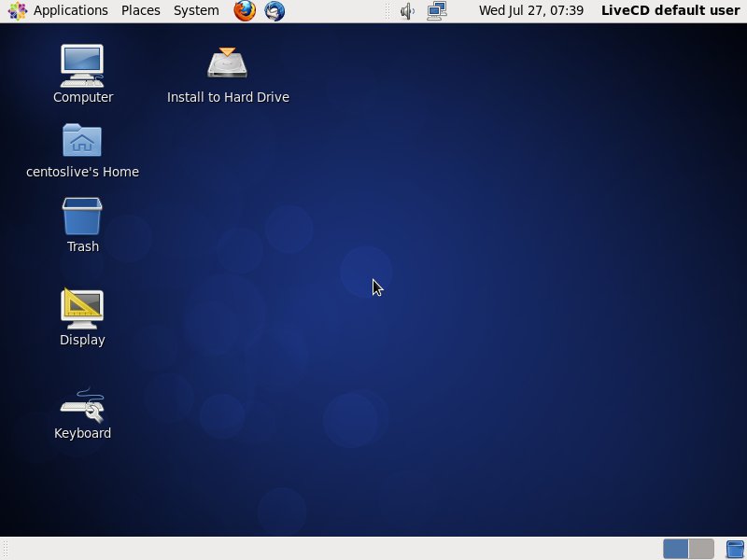The image size is (747, 560).
Task: Open the Places menu
Action: coord(141,10)
